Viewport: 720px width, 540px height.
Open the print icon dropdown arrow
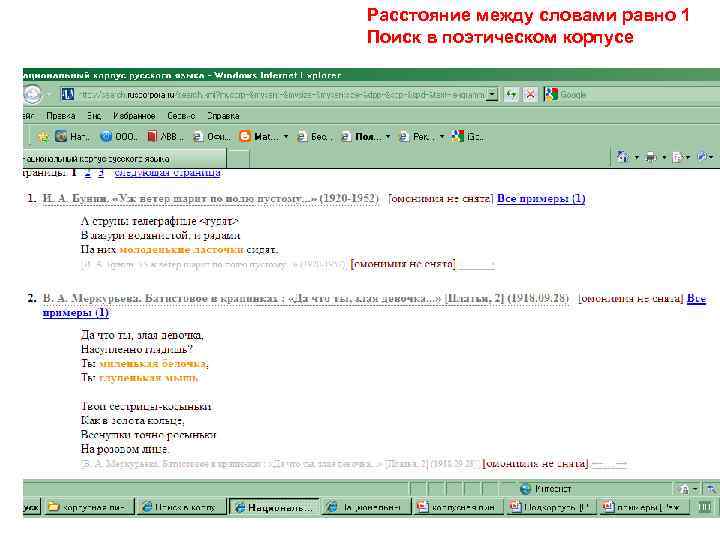tap(664, 157)
